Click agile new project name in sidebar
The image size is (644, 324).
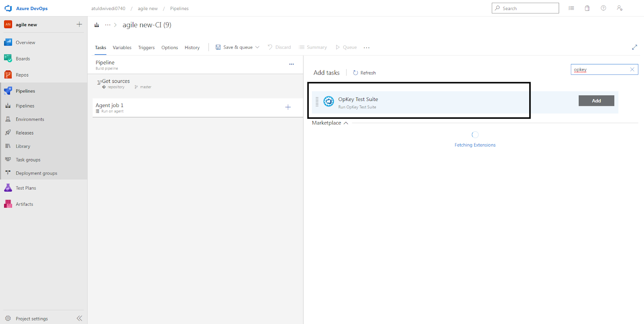[26, 25]
